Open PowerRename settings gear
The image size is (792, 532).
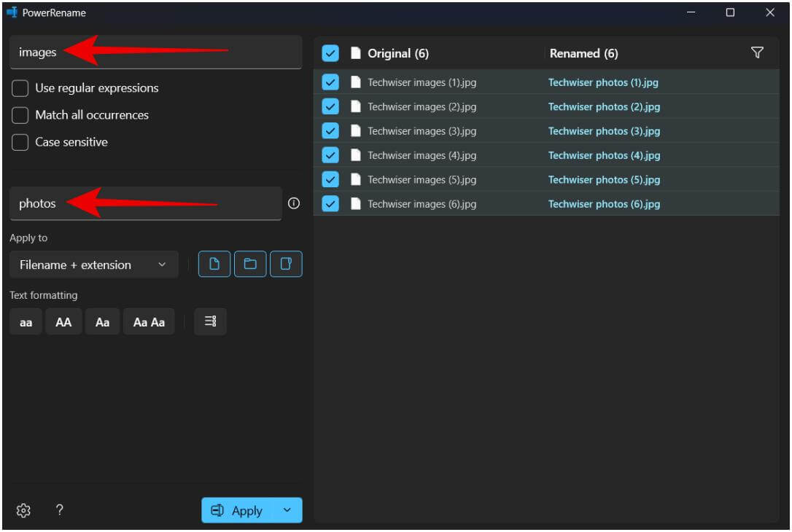[23, 510]
